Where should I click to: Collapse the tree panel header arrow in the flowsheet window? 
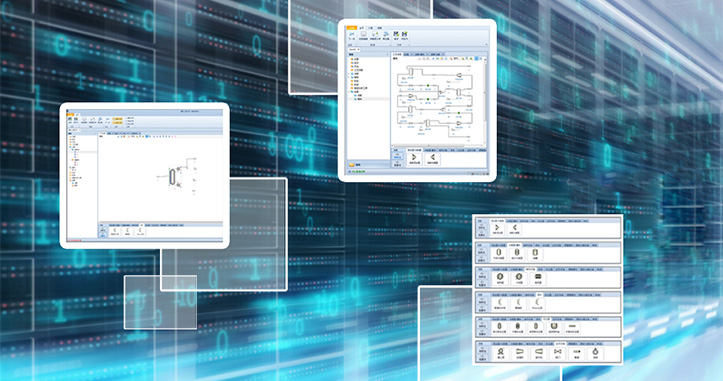(x=387, y=54)
